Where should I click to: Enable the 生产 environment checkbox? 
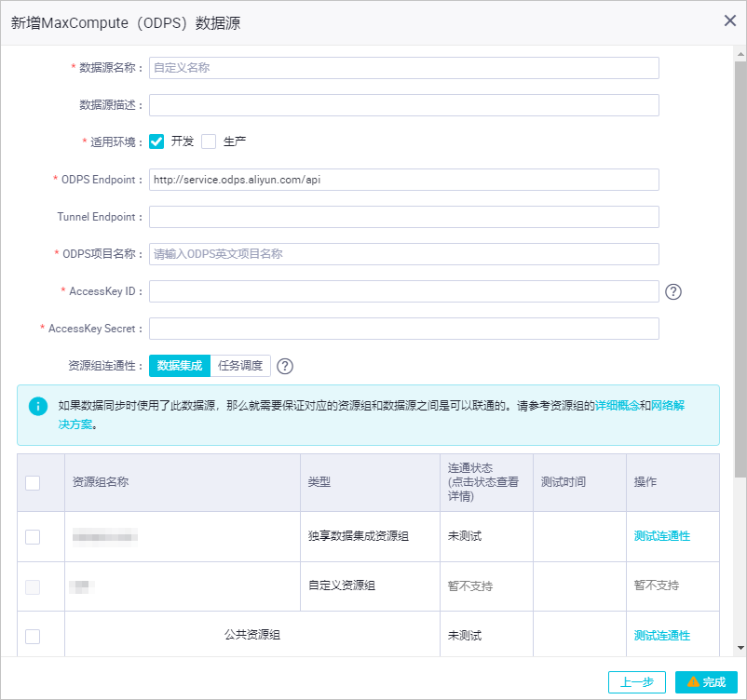209,141
